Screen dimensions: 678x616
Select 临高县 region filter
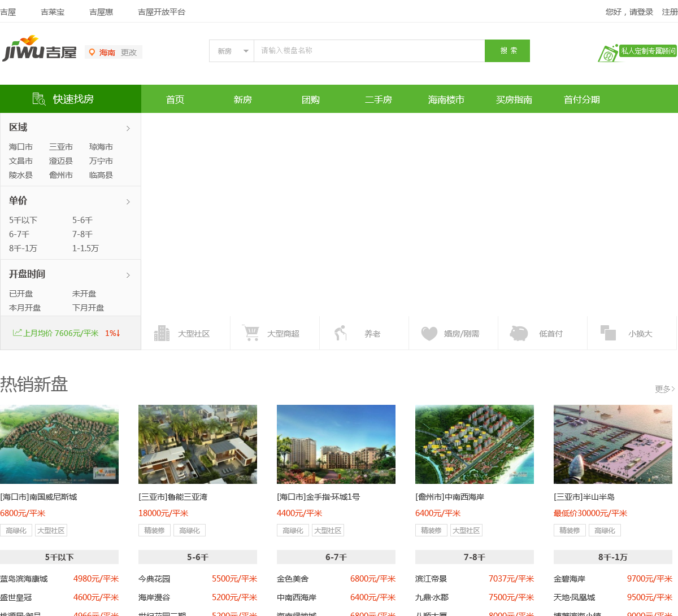[101, 175]
